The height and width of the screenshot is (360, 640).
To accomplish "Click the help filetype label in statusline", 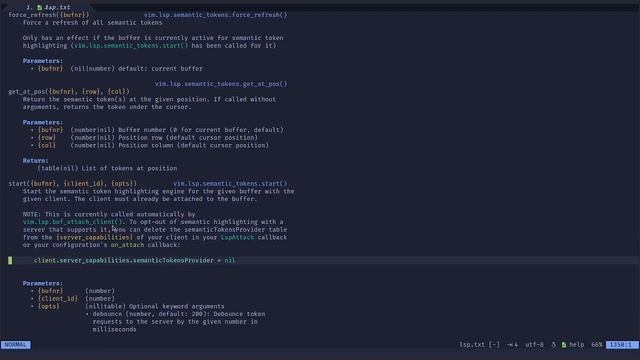I will 577,345.
